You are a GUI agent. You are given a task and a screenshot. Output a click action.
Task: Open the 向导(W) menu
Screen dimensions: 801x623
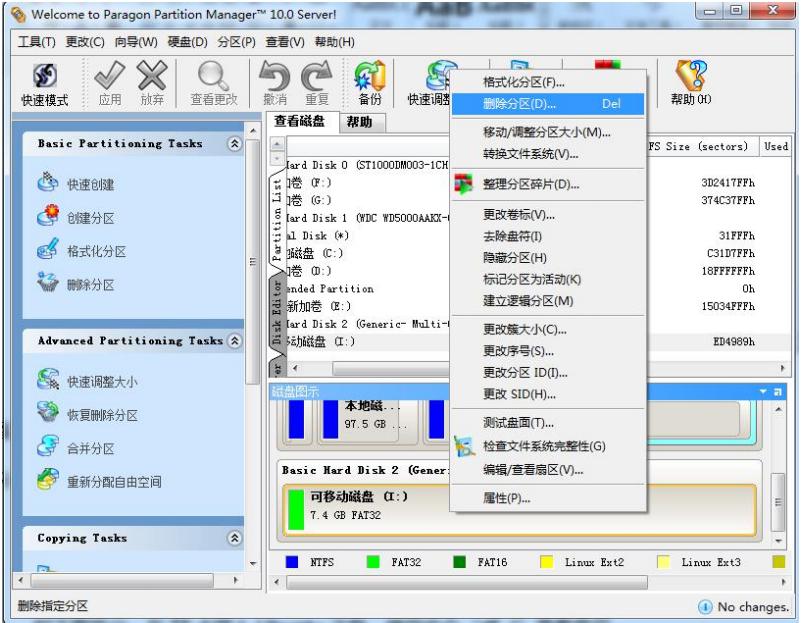click(136, 42)
